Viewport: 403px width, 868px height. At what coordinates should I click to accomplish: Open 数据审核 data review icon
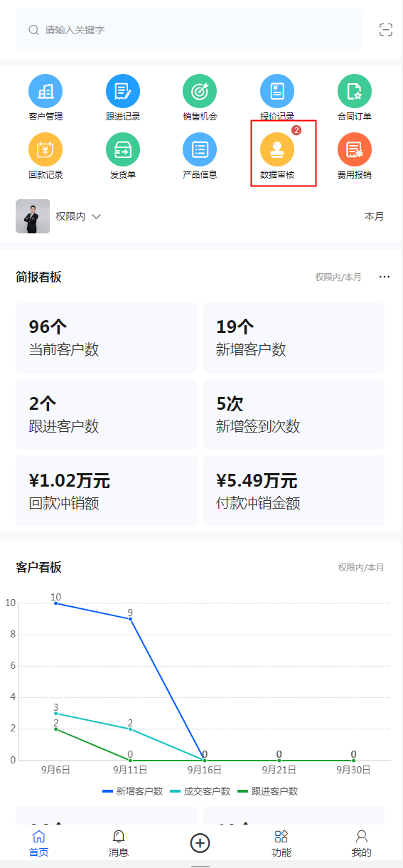(277, 149)
